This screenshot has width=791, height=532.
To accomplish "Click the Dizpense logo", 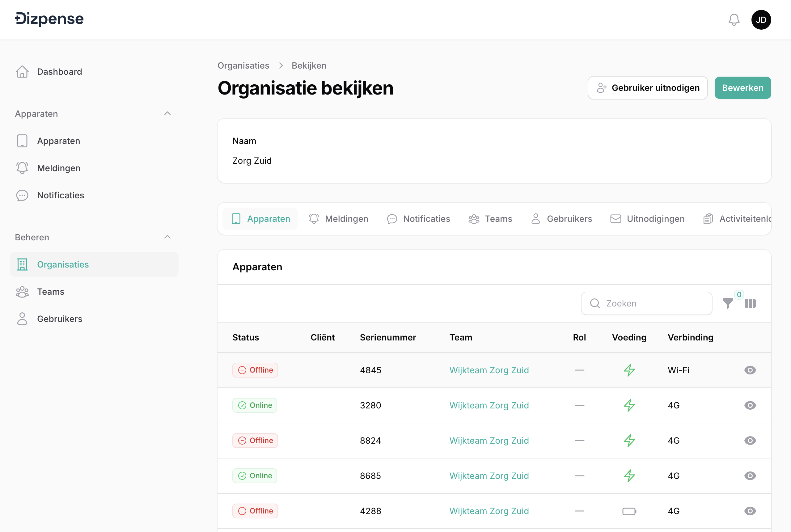I will pos(49,19).
